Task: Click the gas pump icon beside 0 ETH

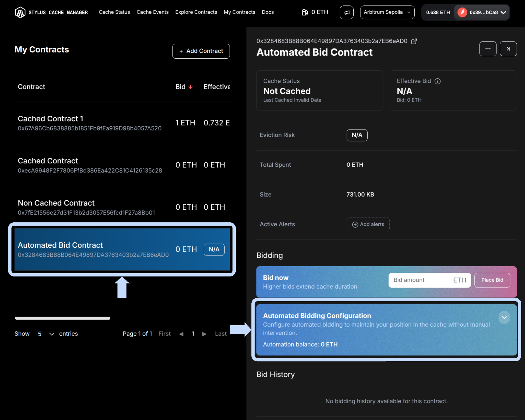Action: click(x=305, y=12)
